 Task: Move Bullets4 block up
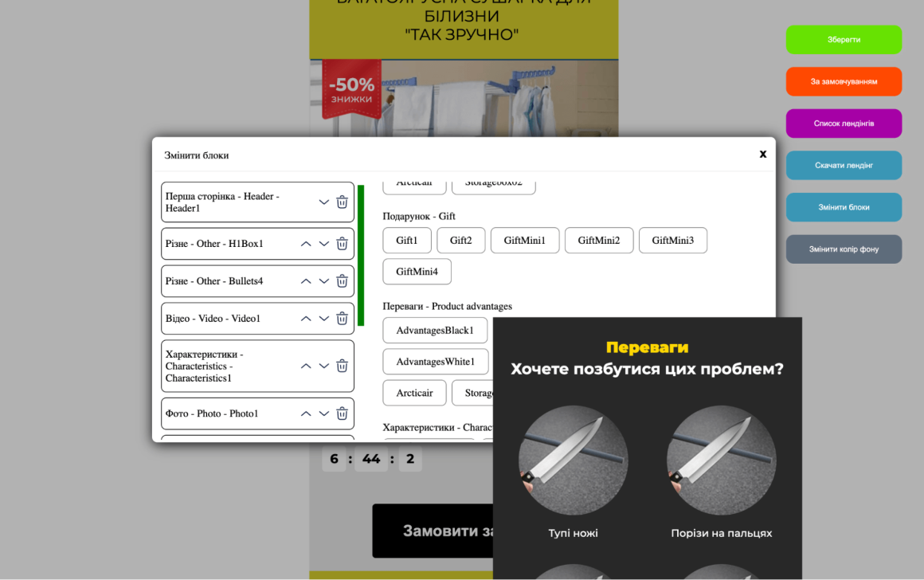pyautogui.click(x=306, y=281)
